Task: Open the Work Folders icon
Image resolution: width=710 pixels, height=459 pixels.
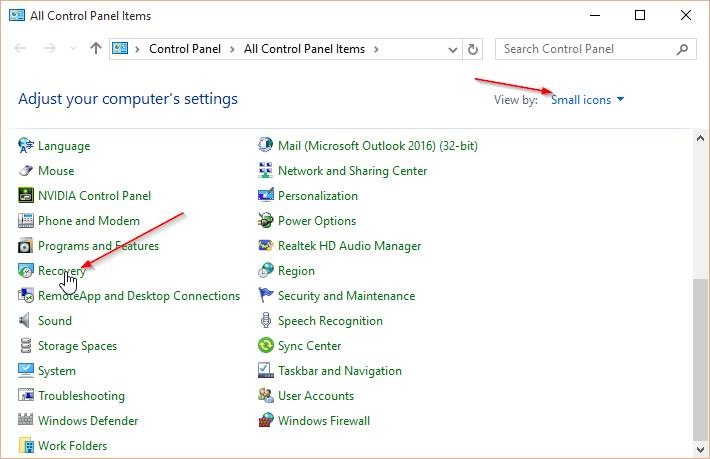Action: pyautogui.click(x=27, y=445)
